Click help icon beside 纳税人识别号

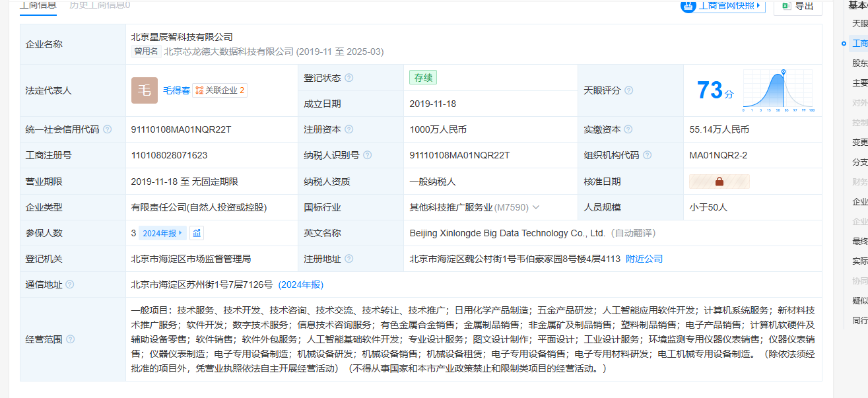367,155
